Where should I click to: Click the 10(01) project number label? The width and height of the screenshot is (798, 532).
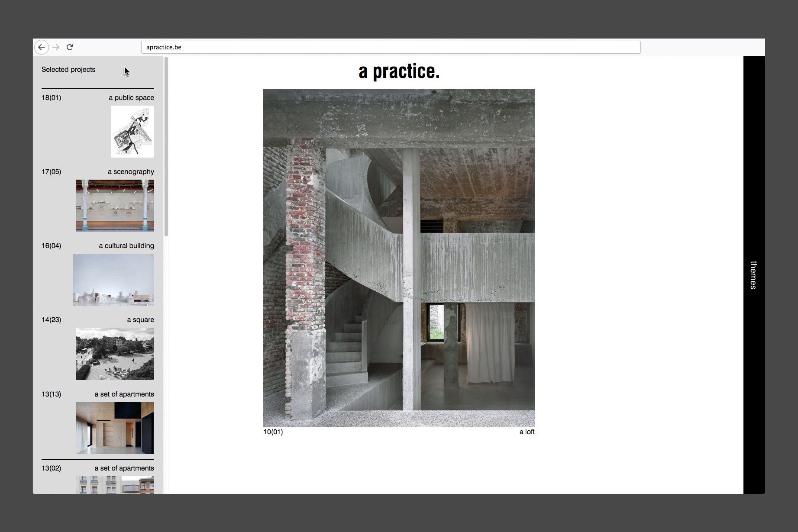273,432
